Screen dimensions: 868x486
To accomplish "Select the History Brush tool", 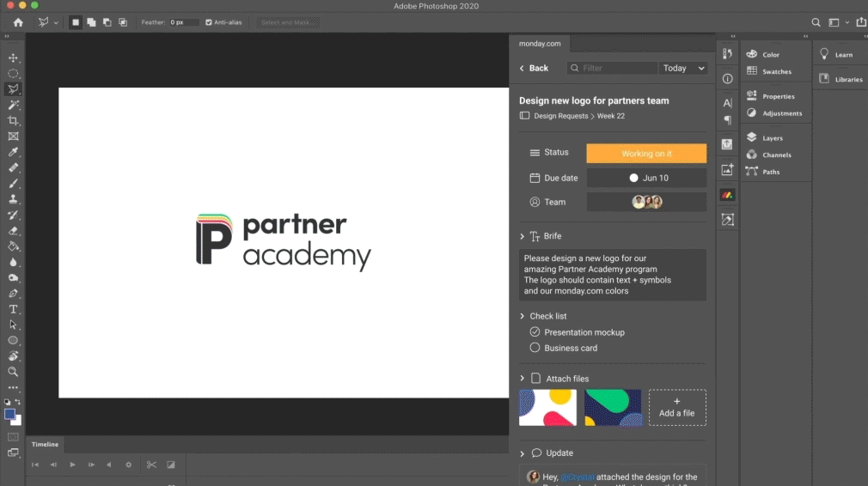I will [13, 215].
